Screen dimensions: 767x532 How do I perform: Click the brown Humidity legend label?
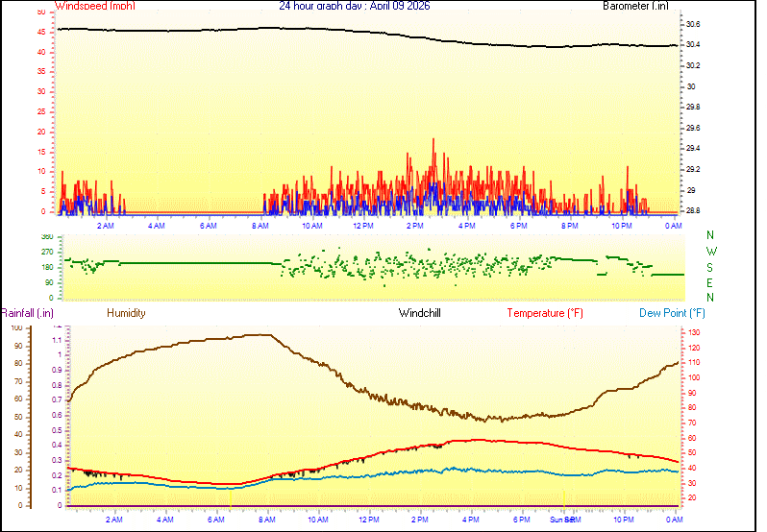[126, 313]
